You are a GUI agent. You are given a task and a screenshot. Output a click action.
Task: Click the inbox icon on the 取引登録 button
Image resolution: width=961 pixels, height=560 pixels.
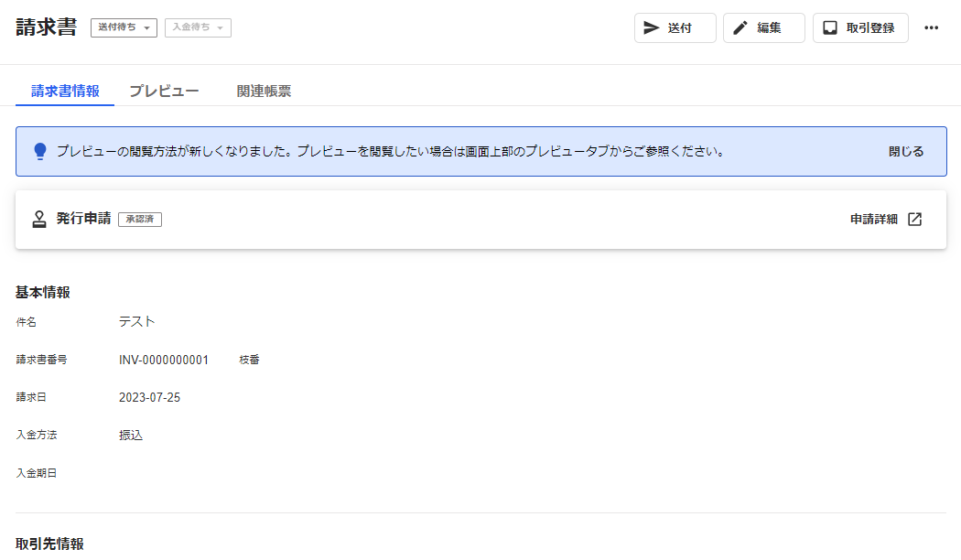pos(830,27)
